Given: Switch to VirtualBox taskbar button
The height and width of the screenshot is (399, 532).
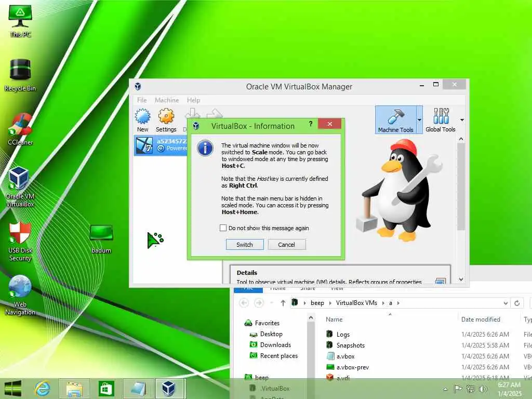Looking at the screenshot, I should tap(169, 389).
